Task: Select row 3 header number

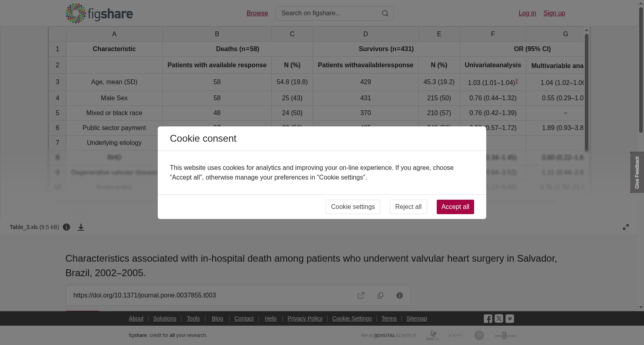Action: pyautogui.click(x=58, y=82)
